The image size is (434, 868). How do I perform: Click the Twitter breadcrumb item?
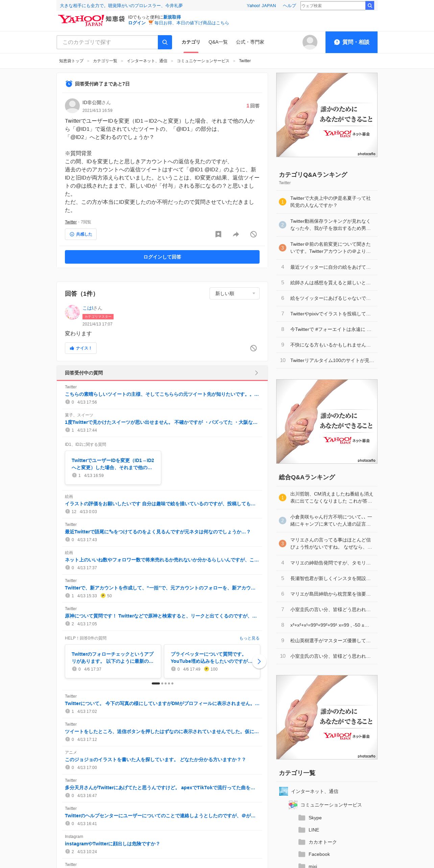tap(245, 61)
